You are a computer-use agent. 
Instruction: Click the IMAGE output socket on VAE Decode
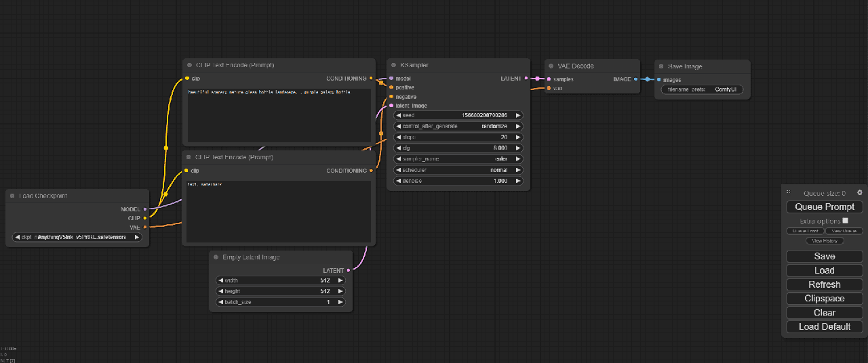coord(635,79)
